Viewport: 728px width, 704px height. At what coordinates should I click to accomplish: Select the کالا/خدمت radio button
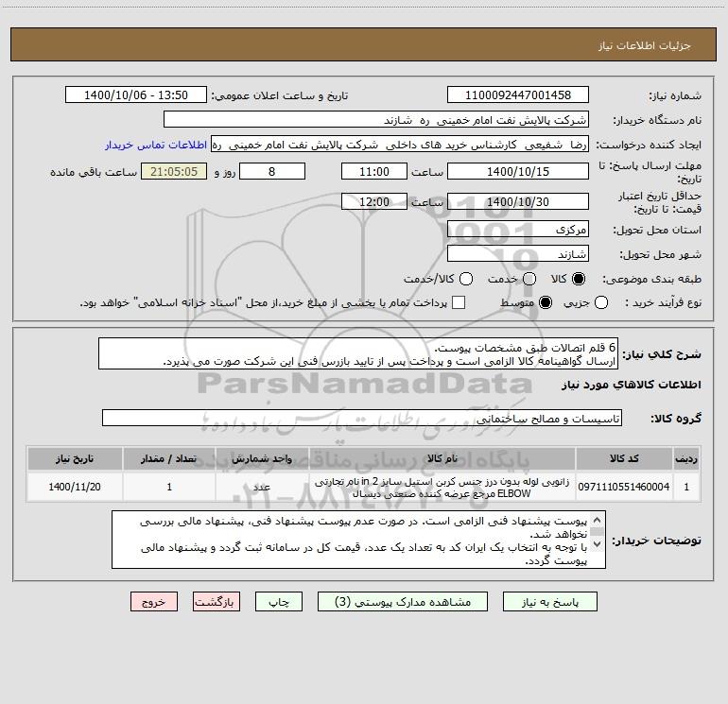pos(466,279)
